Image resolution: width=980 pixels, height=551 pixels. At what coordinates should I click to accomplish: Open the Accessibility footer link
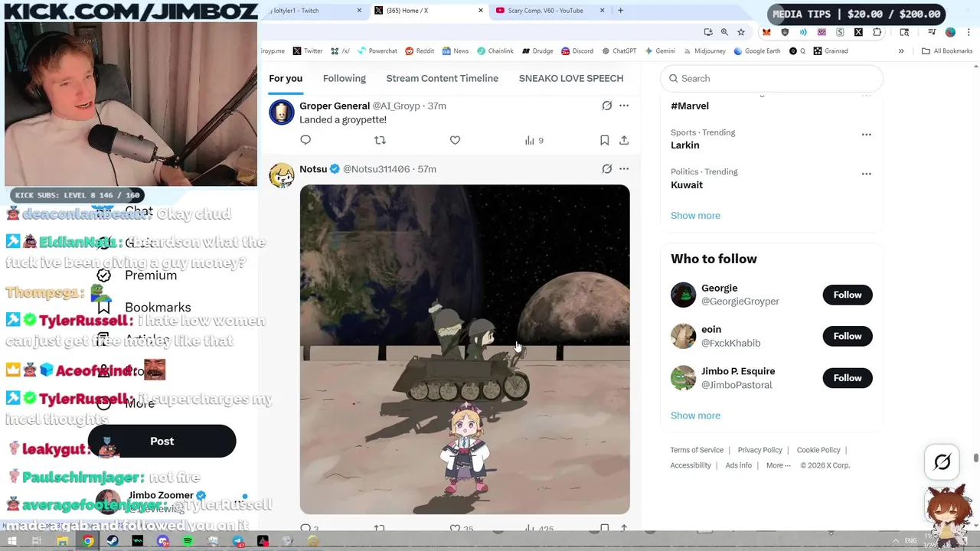pos(691,465)
